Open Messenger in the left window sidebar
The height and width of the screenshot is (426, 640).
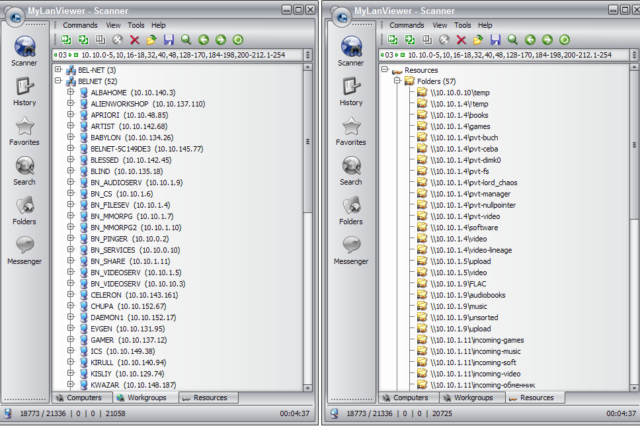(x=24, y=250)
